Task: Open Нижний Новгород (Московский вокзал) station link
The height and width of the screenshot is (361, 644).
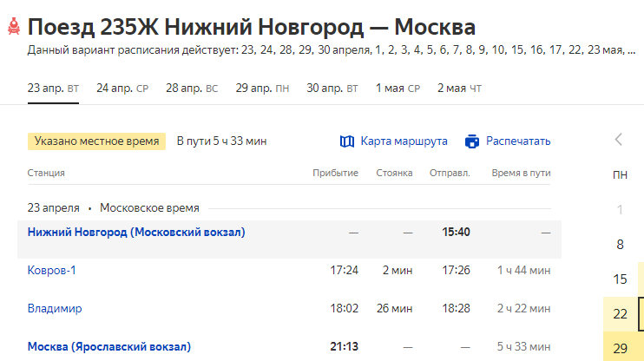Action: point(136,232)
